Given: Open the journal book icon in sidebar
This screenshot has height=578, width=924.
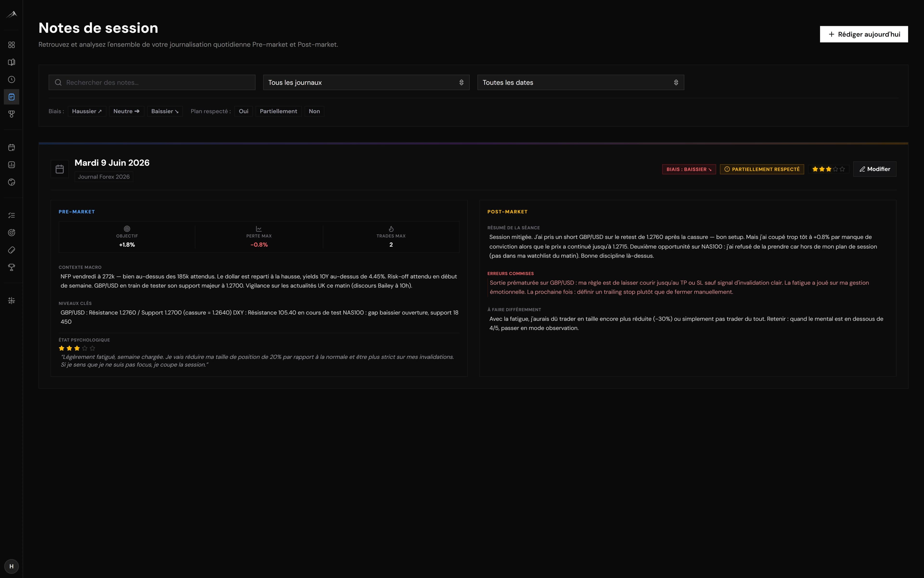Looking at the screenshot, I should (12, 62).
